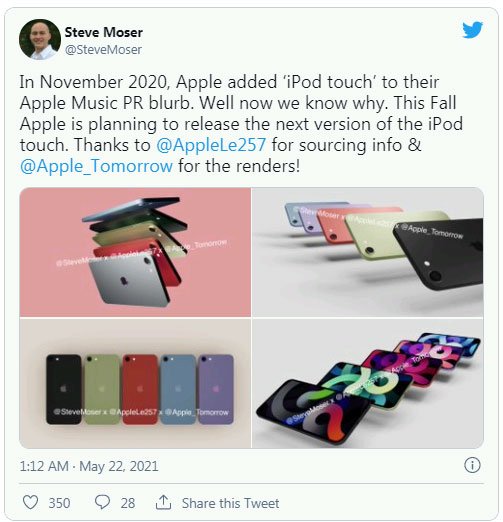This screenshot has width=503, height=522.
Task: Open replies via speech bubble icon
Action: (x=102, y=502)
